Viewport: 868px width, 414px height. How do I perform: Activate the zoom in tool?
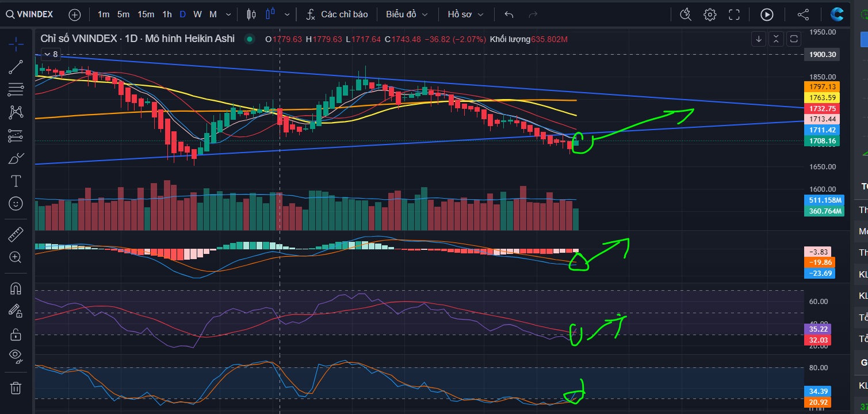16,257
